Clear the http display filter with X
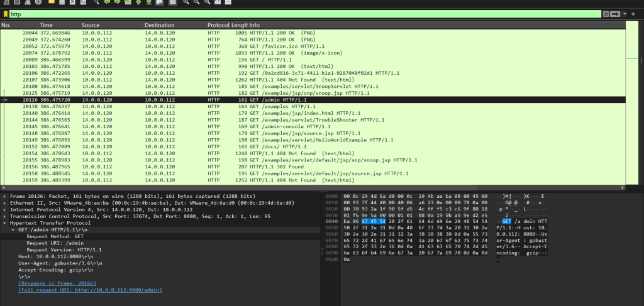The height and width of the screenshot is (306, 644). click(x=606, y=14)
